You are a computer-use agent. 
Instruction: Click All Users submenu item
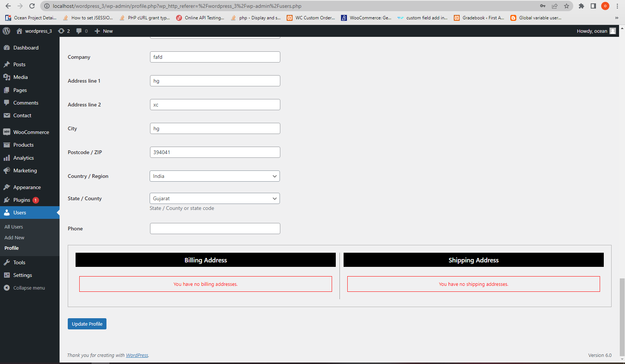(x=13, y=227)
